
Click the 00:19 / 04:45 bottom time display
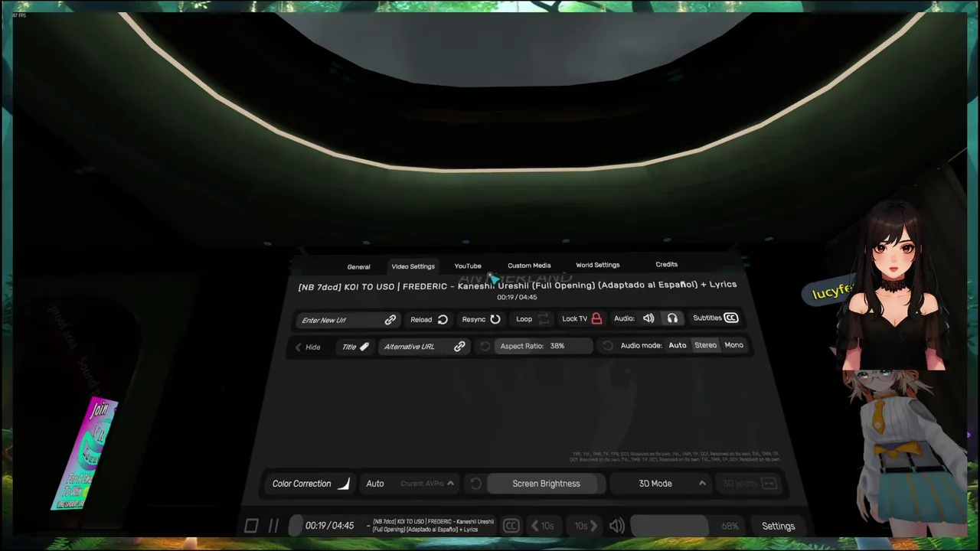(x=329, y=526)
